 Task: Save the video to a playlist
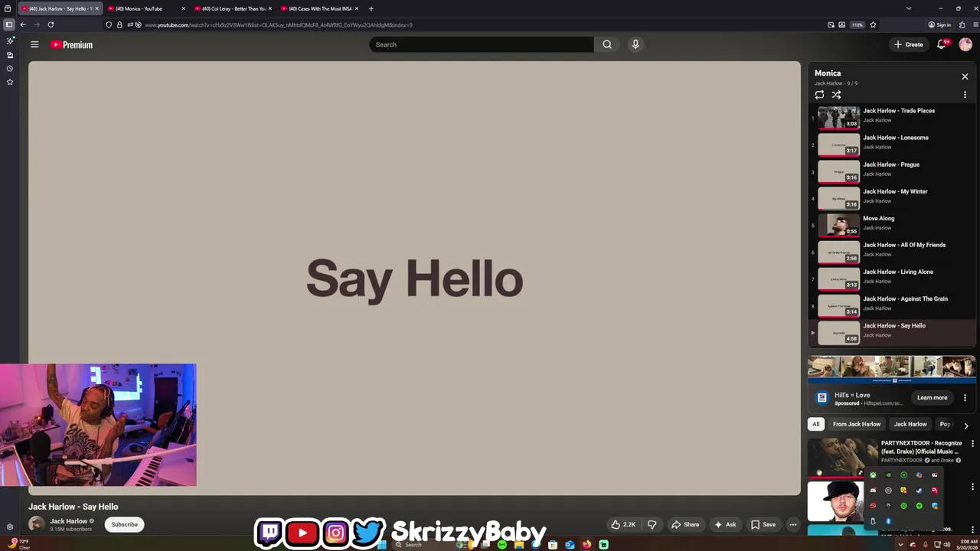click(x=763, y=524)
